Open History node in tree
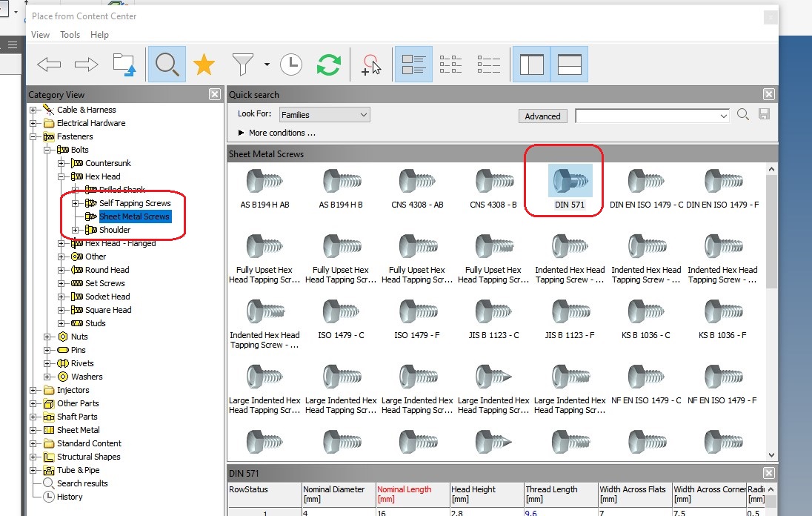The width and height of the screenshot is (812, 516). (x=70, y=497)
